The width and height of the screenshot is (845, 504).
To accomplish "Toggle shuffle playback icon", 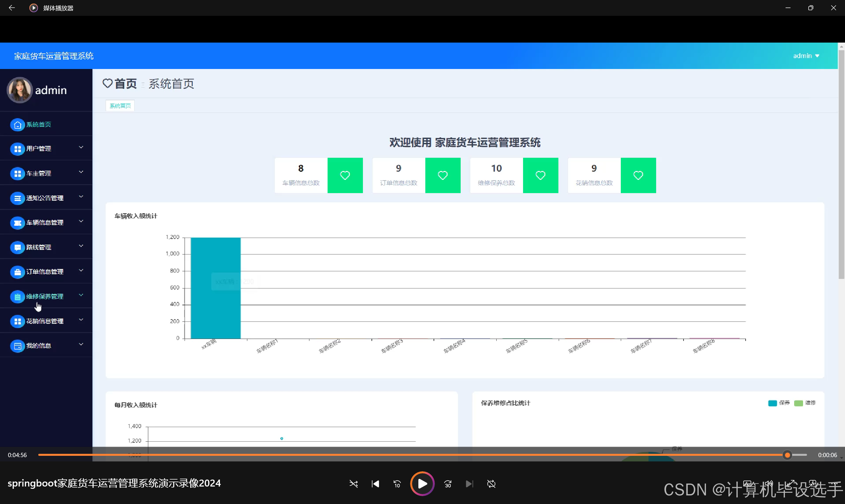I will pyautogui.click(x=353, y=484).
